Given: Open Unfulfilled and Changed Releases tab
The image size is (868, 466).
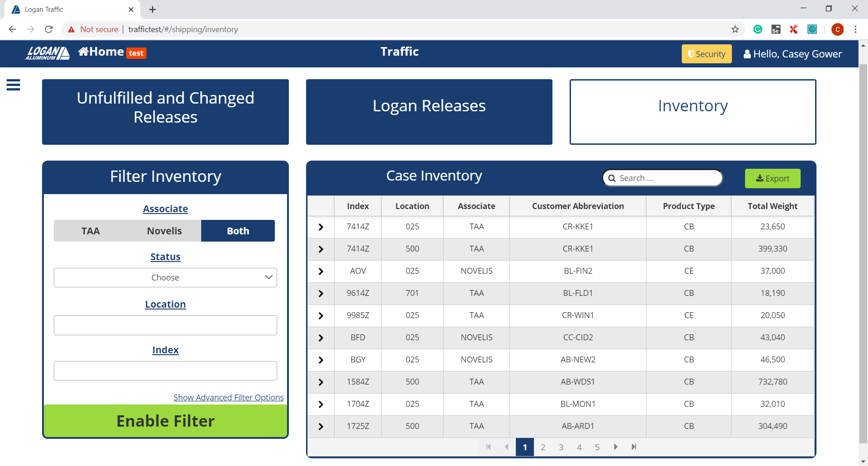Looking at the screenshot, I should 165,112.
